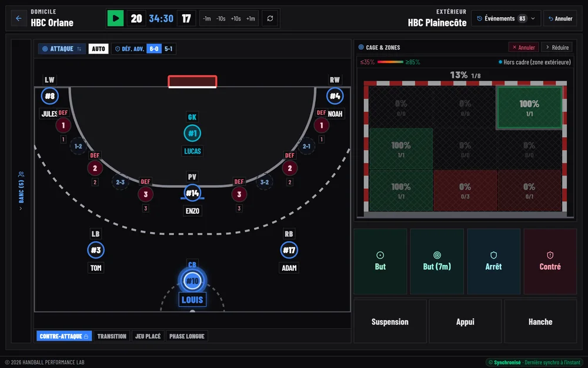Switch to the PHASE LONGUE tab

coord(187,336)
